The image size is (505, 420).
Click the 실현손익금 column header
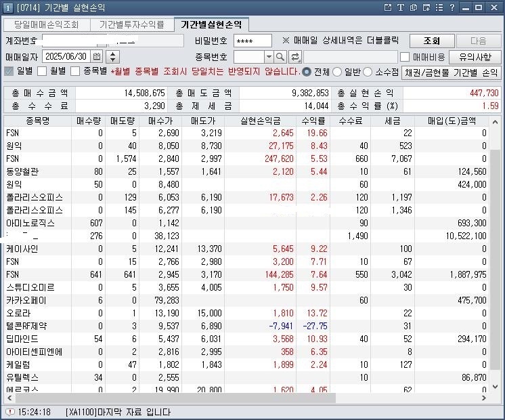click(x=260, y=121)
